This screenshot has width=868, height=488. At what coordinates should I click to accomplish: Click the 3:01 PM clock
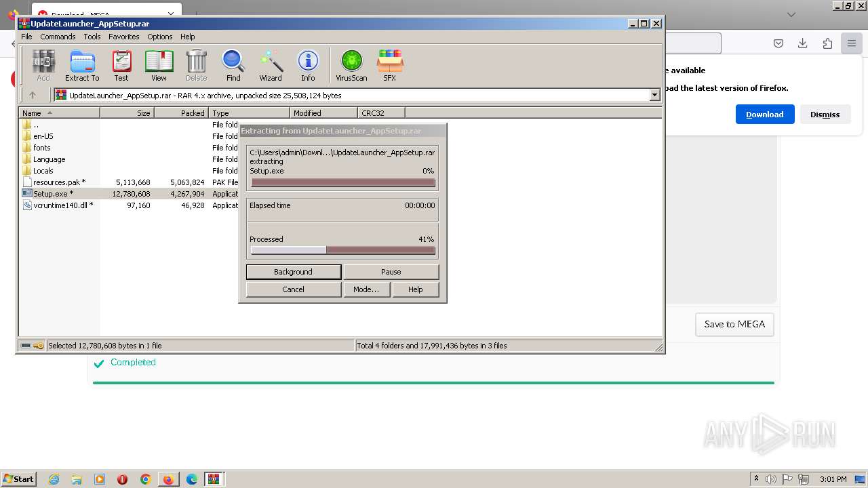coord(833,479)
